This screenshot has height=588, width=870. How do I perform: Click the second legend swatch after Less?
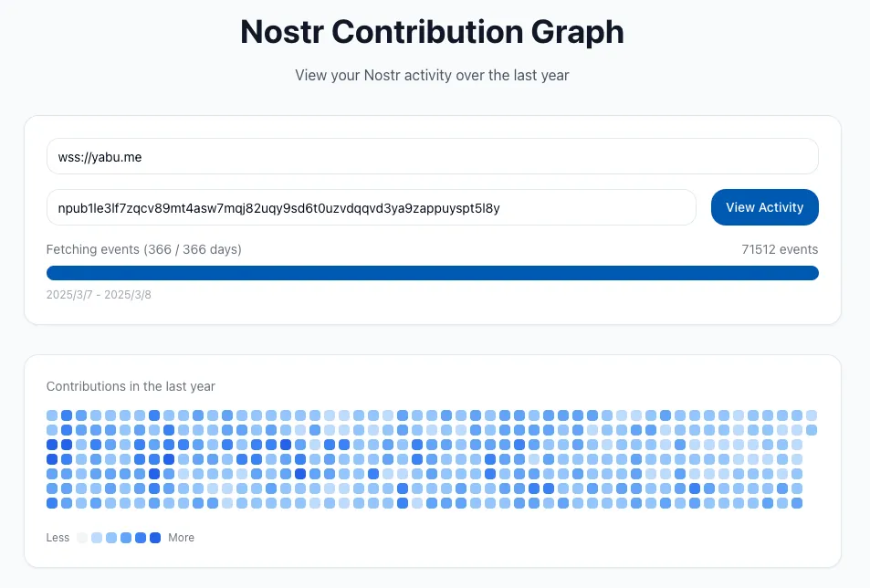point(97,538)
